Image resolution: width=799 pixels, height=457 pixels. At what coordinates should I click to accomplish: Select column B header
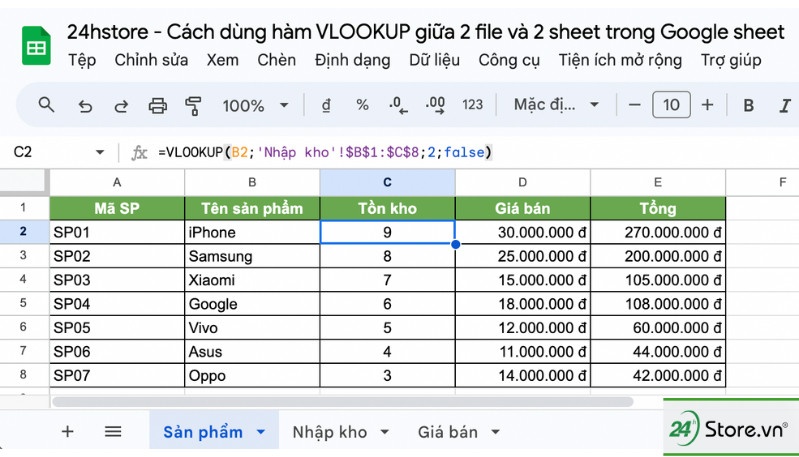click(252, 182)
